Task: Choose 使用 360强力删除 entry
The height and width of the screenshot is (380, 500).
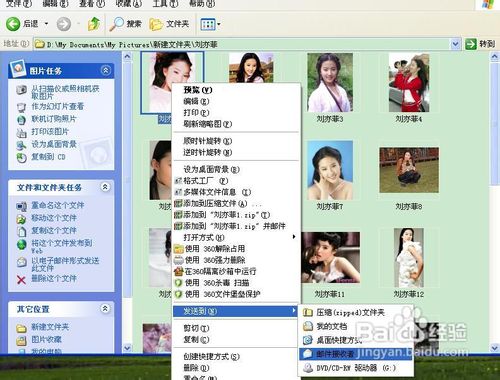Action: (236, 260)
